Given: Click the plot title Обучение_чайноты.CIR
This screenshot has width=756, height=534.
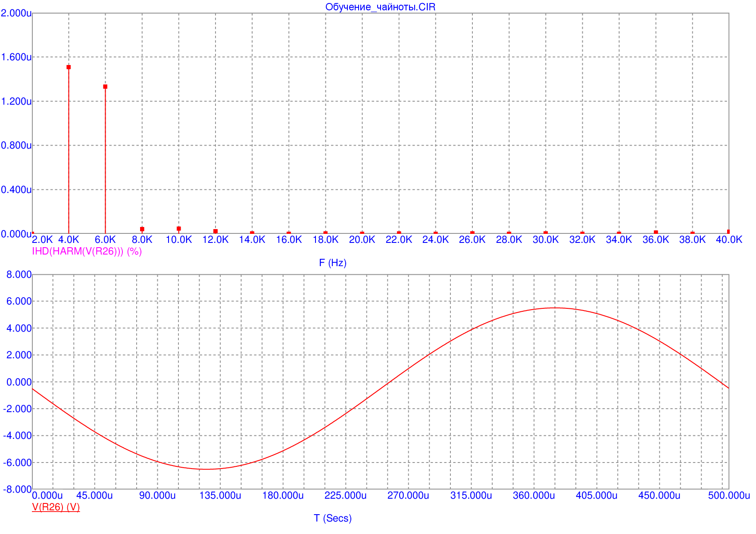Looking at the screenshot, I should [380, 7].
